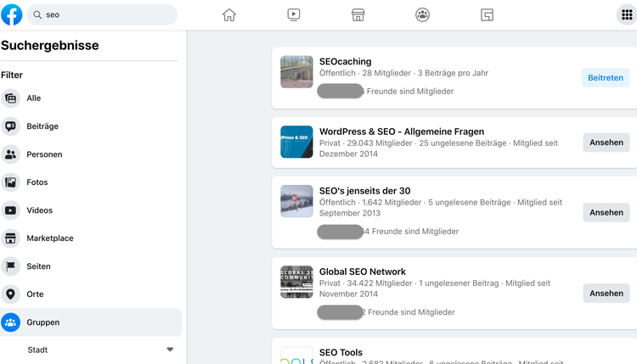The width and height of the screenshot is (637, 364).
Task: Open WordPress & SEO - Allgemeine Fragen title
Action: (x=402, y=132)
